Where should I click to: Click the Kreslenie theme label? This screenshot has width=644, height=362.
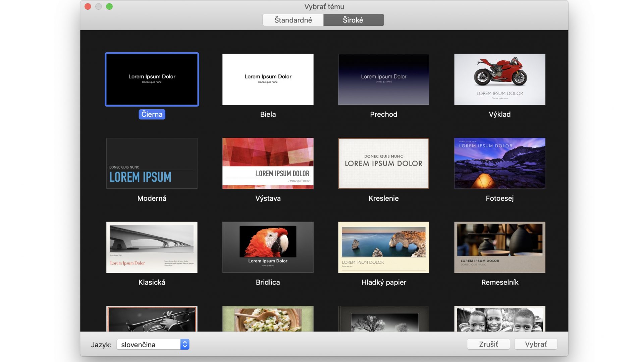(384, 198)
